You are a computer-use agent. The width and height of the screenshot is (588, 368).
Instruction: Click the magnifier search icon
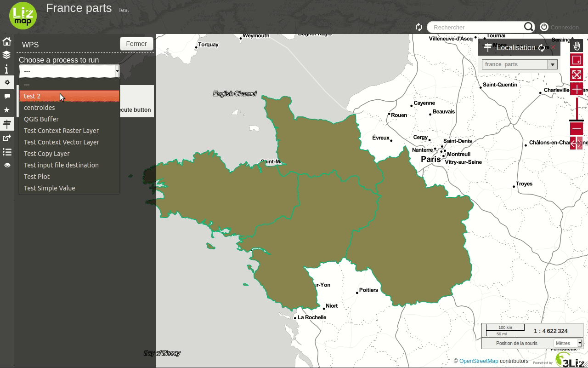coord(529,27)
